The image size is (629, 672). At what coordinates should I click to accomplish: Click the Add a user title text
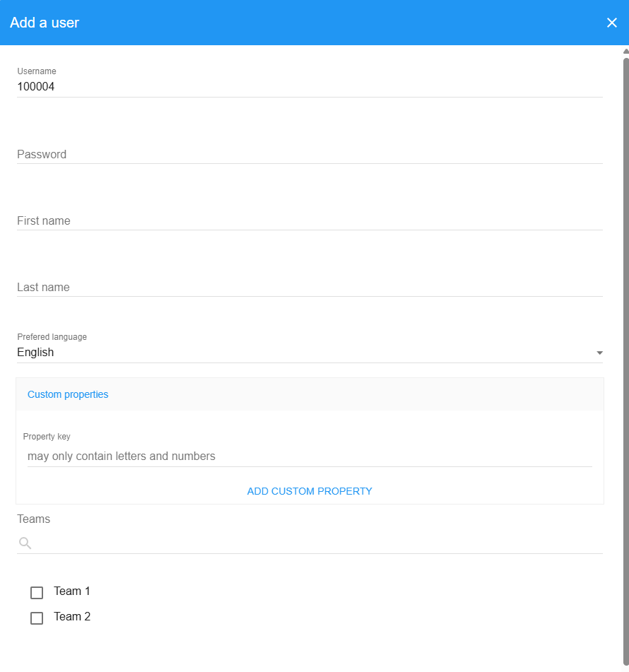click(45, 23)
